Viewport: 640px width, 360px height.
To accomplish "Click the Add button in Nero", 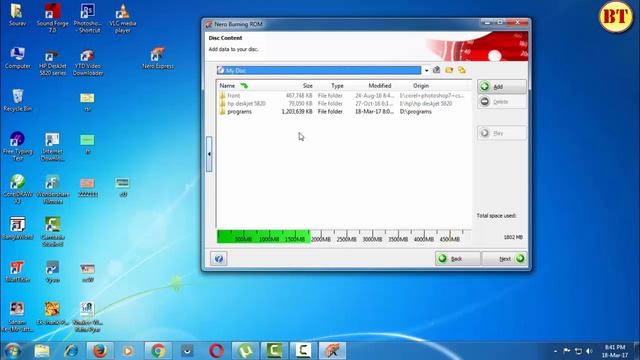I will (502, 87).
